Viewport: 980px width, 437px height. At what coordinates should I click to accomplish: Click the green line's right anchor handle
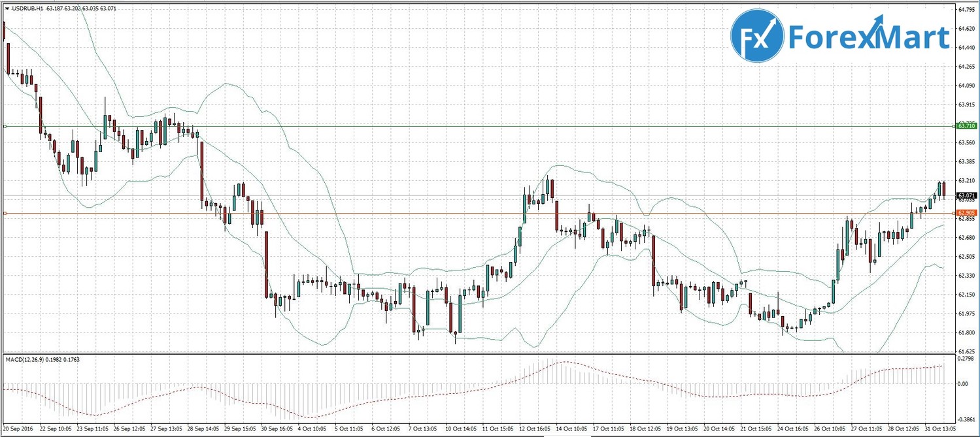pos(954,125)
